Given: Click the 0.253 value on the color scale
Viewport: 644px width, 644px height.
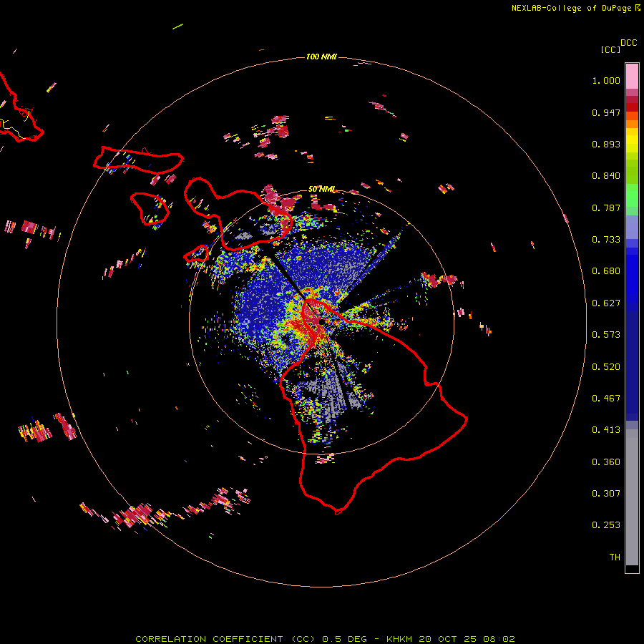Looking at the screenshot, I should [x=606, y=525].
